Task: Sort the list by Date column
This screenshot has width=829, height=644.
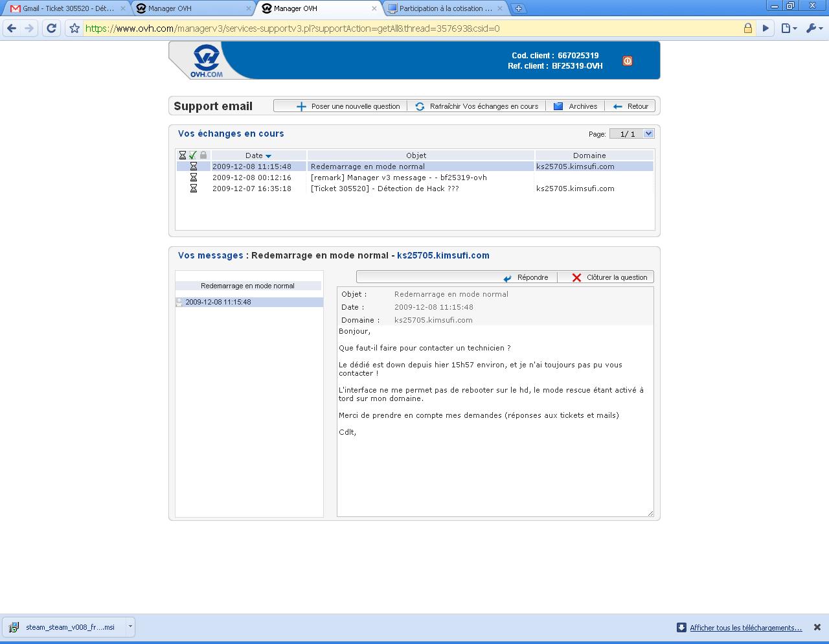Action: point(258,155)
